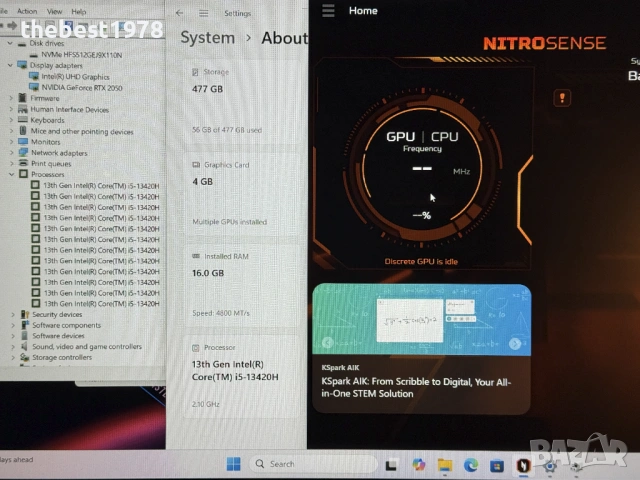
Task: Click the Processors category chip icon
Action: 24,174
